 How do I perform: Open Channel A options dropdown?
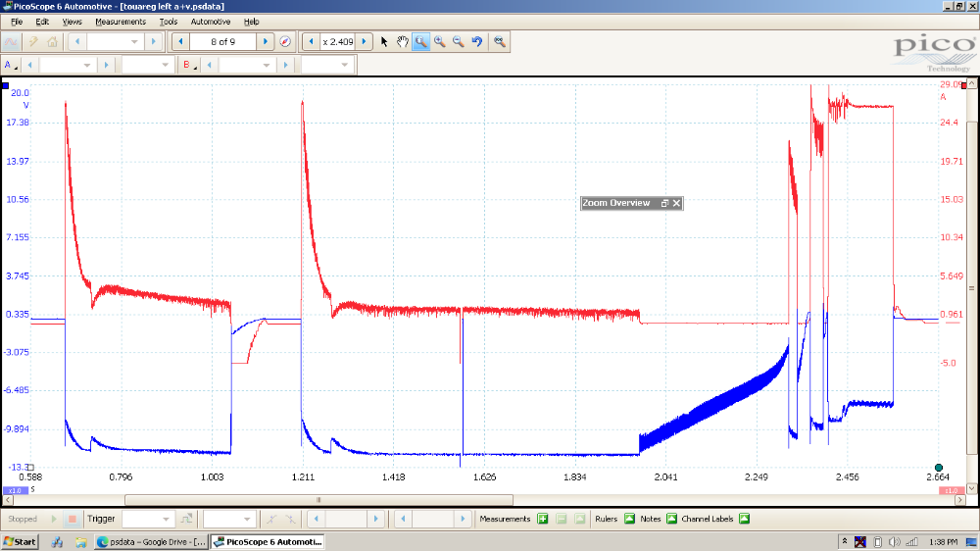coord(11,65)
